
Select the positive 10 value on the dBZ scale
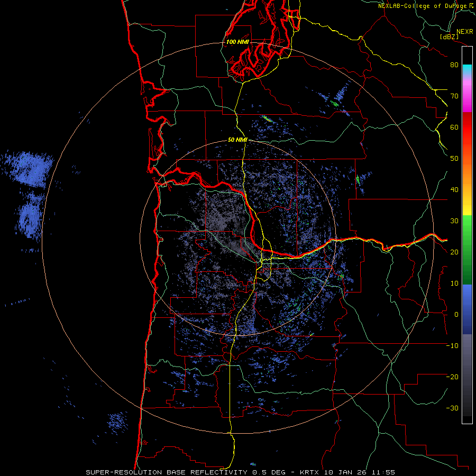click(x=454, y=283)
